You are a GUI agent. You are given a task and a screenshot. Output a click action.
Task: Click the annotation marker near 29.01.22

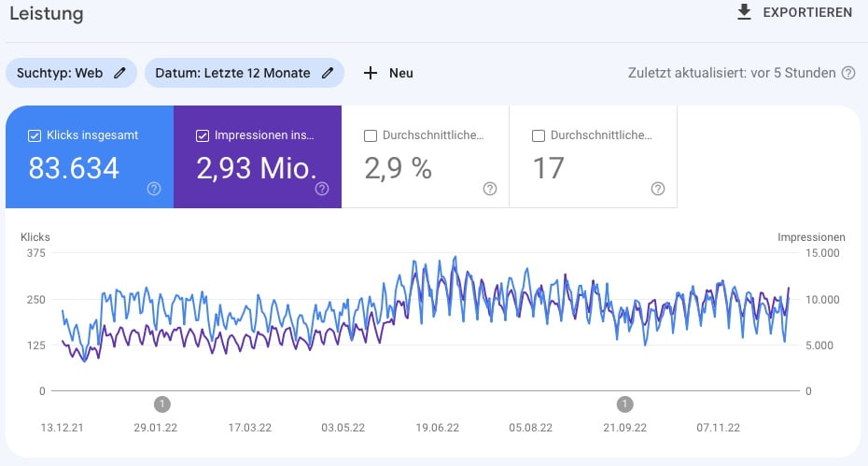162,403
